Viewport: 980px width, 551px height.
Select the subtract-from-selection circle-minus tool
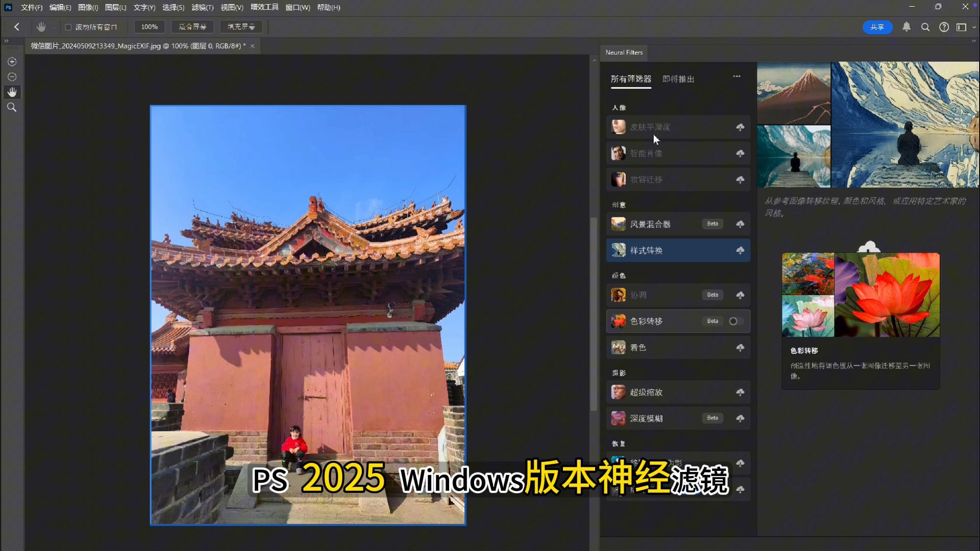tap(12, 77)
